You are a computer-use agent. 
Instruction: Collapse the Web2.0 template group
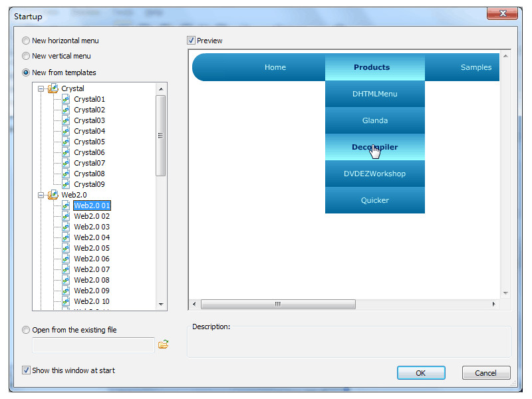pyautogui.click(x=41, y=195)
